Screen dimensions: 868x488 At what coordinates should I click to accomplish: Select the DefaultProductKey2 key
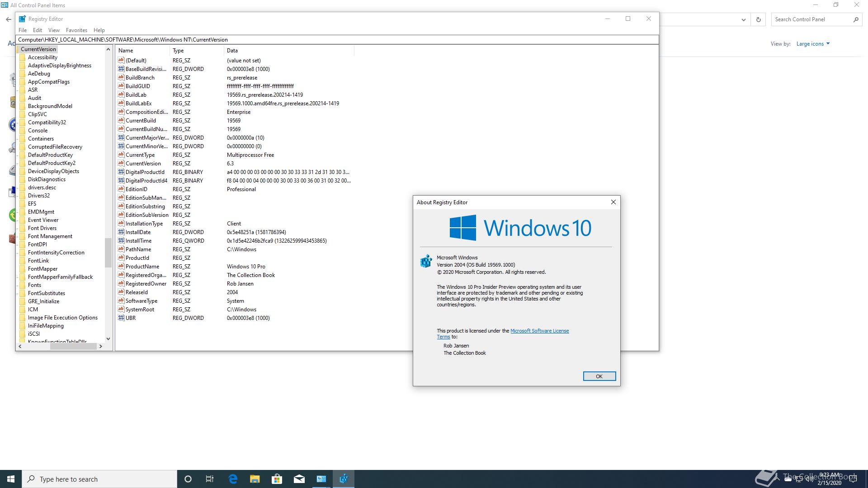pyautogui.click(x=52, y=163)
